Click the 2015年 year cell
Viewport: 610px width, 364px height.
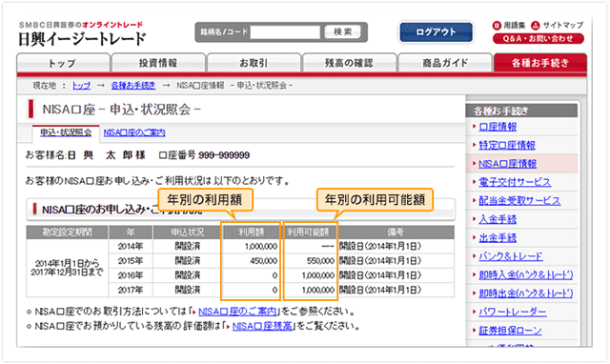tap(131, 261)
